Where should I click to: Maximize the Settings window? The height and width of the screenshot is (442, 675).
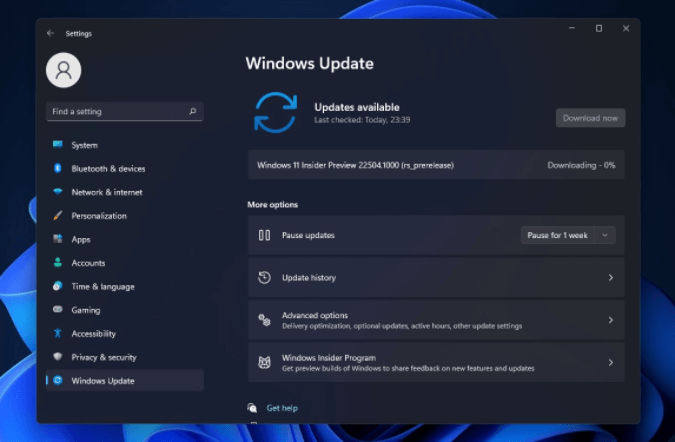(599, 28)
